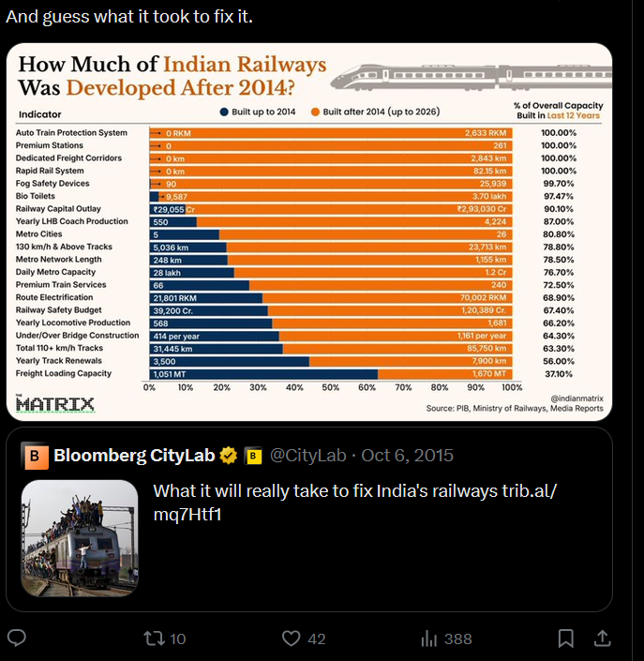Viewport: 644px width, 661px height.
Task: Bookmark this tweet
Action: [565, 638]
